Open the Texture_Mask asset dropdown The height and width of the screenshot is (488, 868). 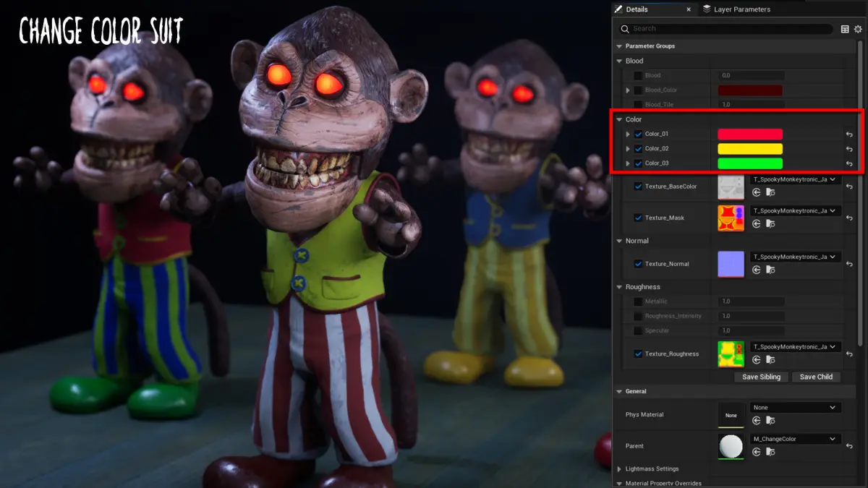[795, 211]
